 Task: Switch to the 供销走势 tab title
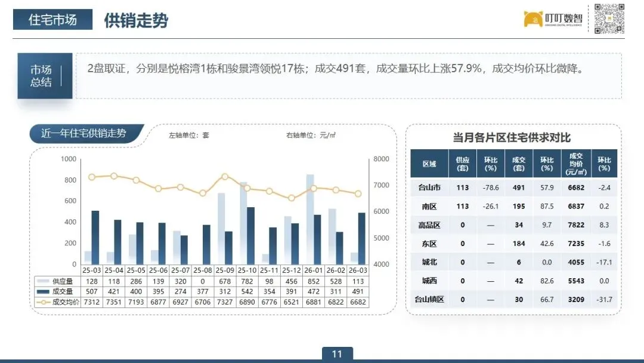pyautogui.click(x=136, y=20)
